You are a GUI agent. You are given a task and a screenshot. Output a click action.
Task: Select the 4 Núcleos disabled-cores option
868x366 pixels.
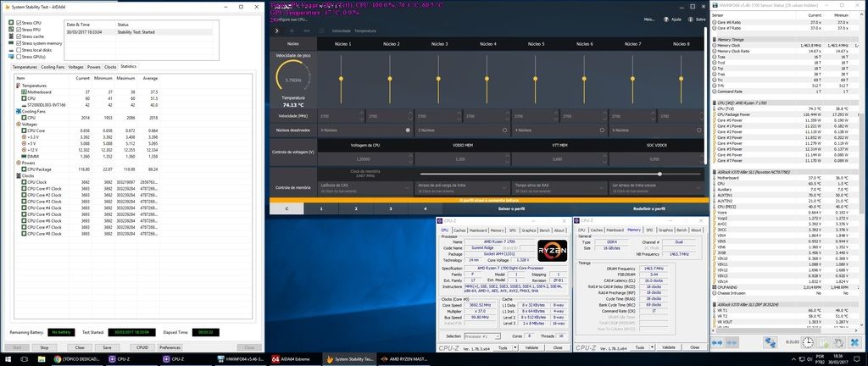tap(602, 130)
